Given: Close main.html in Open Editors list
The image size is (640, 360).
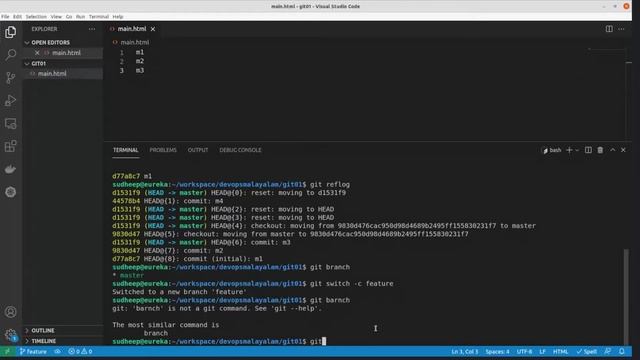Looking at the screenshot, I should tap(37, 53).
